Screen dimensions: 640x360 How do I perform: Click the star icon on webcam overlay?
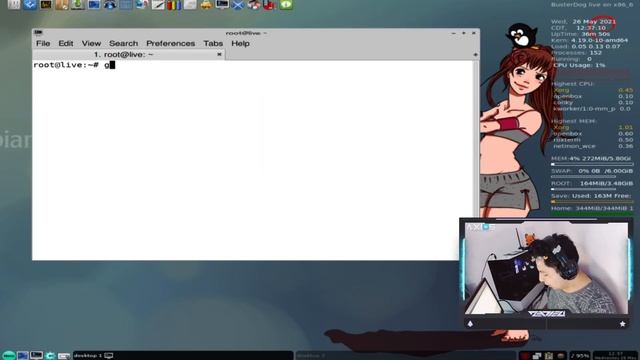pos(622,324)
